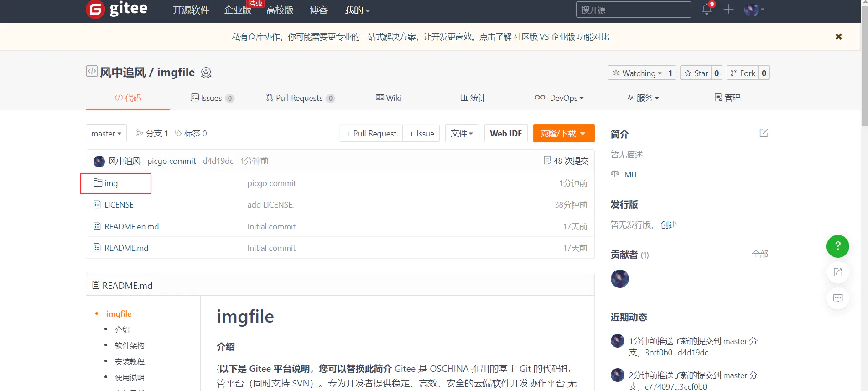Switch to the 代码 tab
Viewport: 868px width, 391px height.
pyautogui.click(x=128, y=98)
